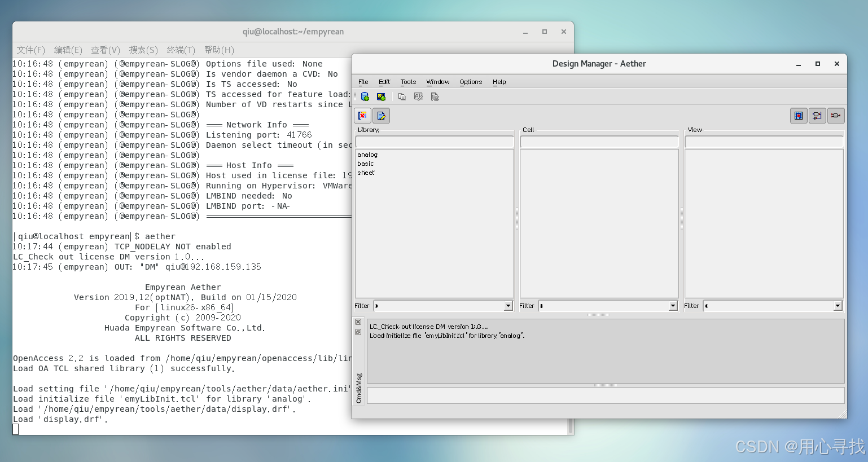Open the 终端(T) menu in the terminal
Screen dimensions: 868x462
181,50
